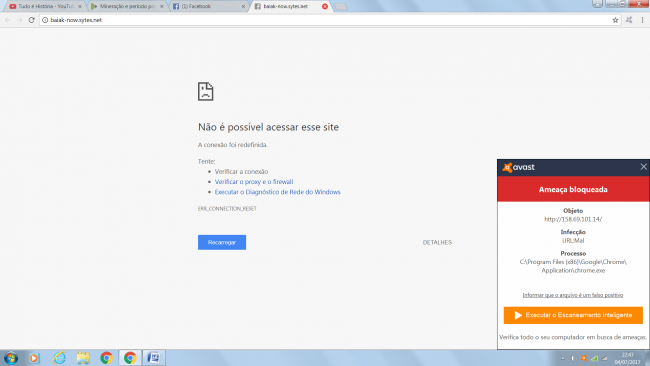Click the address bar showing baiak-now.sytes.net
Screen dimensions: 650x366
click(x=330, y=20)
